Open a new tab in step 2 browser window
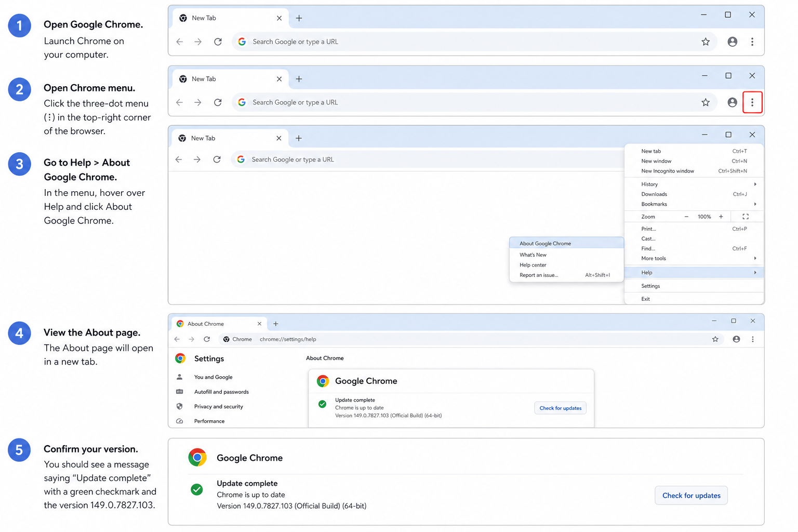The image size is (798, 532). click(x=299, y=79)
